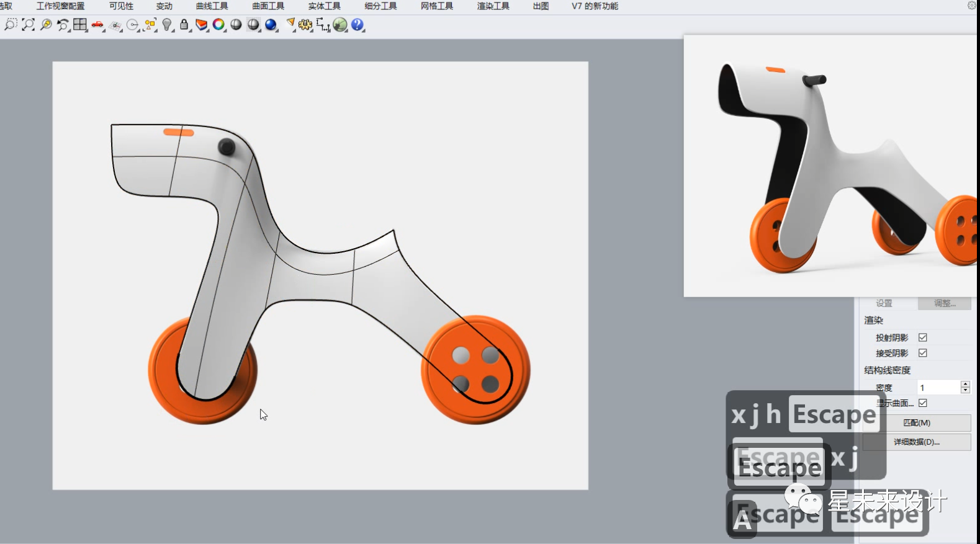Decrease density with the spinner down arrow

965,390
